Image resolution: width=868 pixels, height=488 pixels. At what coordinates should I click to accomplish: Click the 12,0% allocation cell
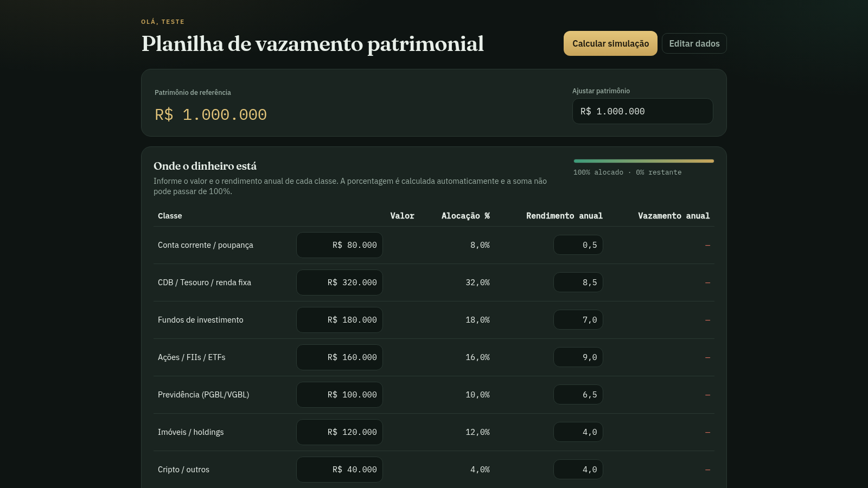click(478, 432)
